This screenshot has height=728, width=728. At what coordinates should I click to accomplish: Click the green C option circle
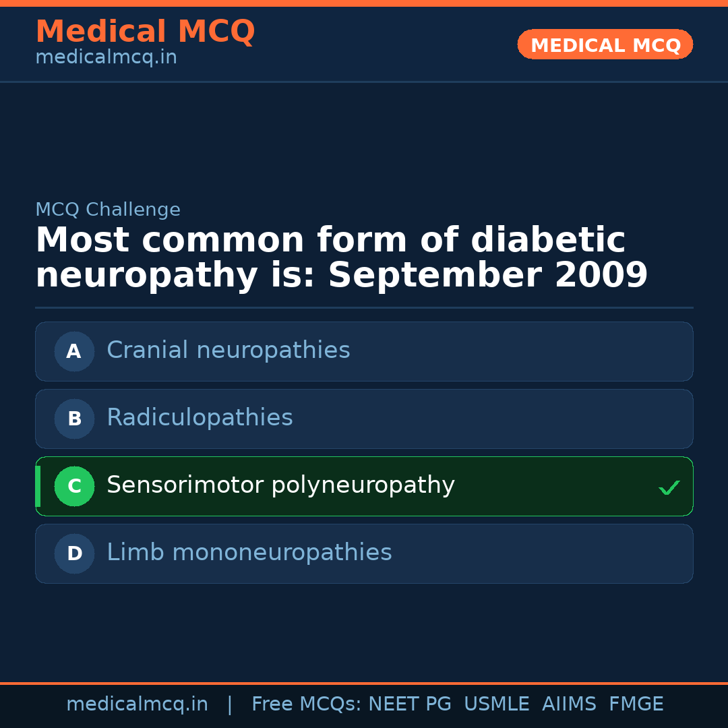point(74,486)
